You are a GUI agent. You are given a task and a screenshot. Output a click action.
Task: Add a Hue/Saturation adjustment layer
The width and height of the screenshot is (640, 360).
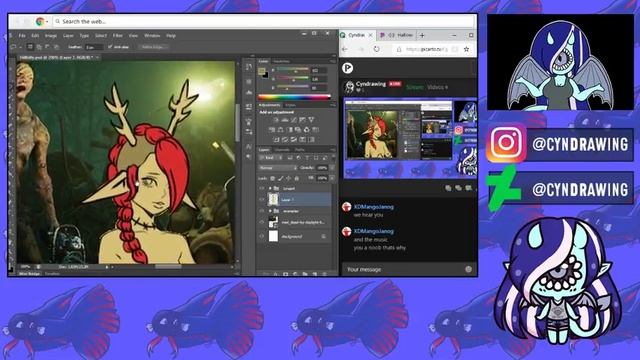(272, 130)
